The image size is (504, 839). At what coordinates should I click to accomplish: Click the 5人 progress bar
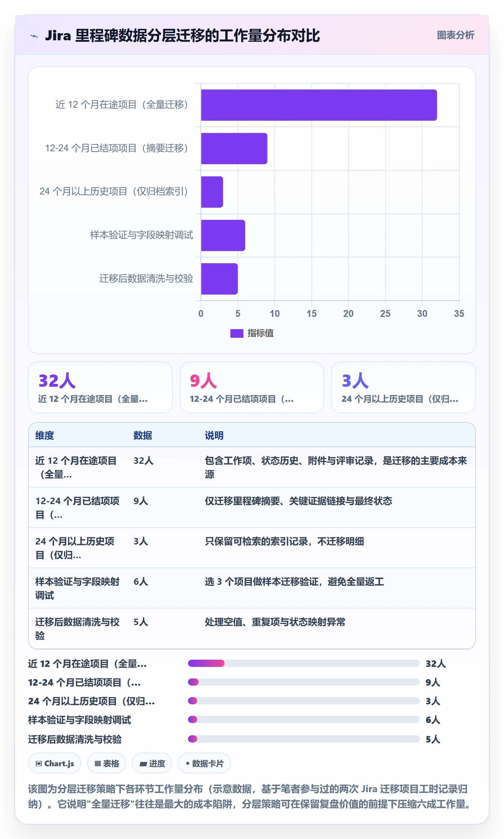tap(304, 739)
